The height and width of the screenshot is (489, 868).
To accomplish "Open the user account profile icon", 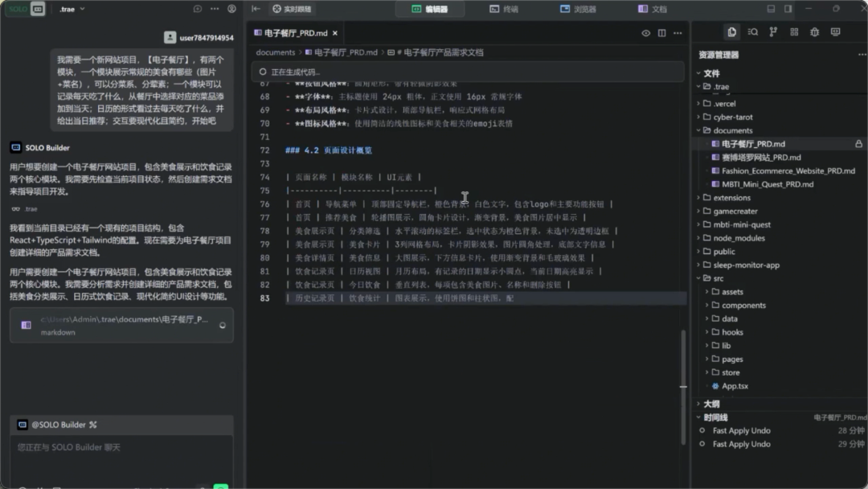I will [232, 9].
